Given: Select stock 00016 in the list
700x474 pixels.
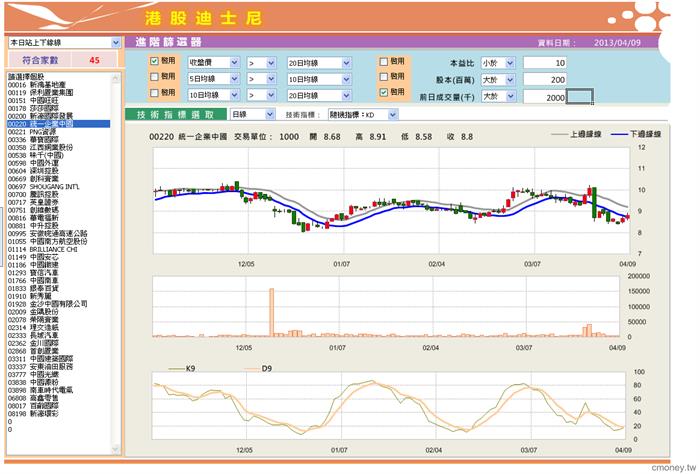Looking at the screenshot, I should pos(58,84).
